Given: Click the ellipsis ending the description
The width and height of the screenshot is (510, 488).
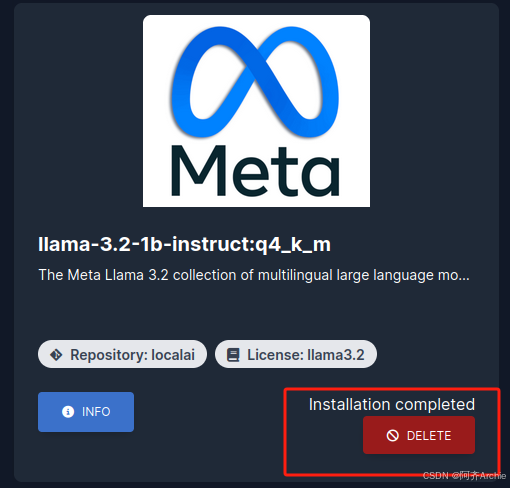Looking at the screenshot, I should coord(464,279).
